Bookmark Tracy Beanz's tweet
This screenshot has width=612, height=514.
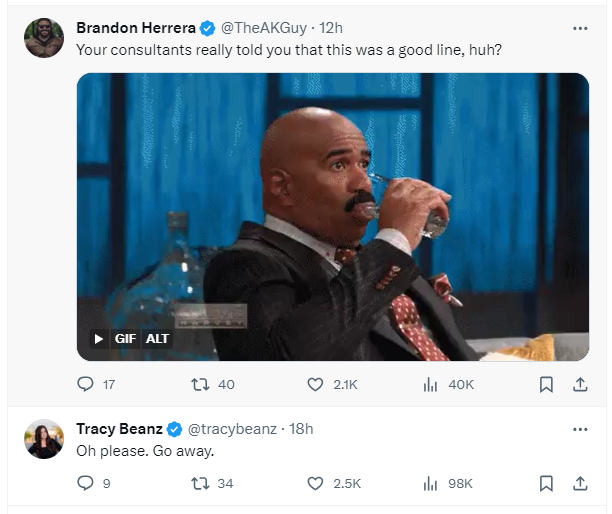tap(546, 484)
